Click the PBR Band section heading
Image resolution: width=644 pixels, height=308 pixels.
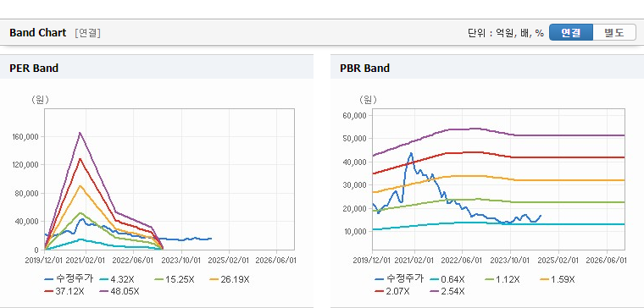pyautogui.click(x=364, y=68)
